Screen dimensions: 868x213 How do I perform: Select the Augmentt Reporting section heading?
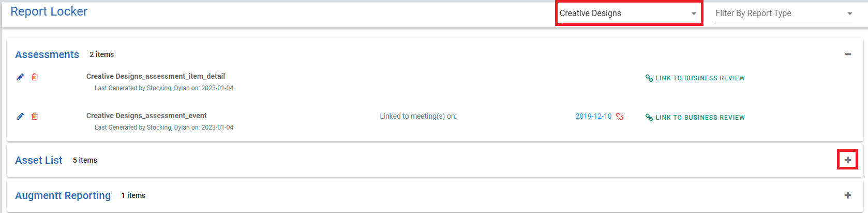coord(63,195)
